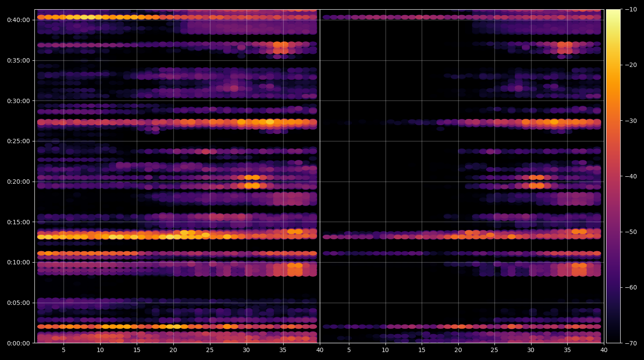Click the right plot's x-axis label 5
644x360 pixels.
349,350
